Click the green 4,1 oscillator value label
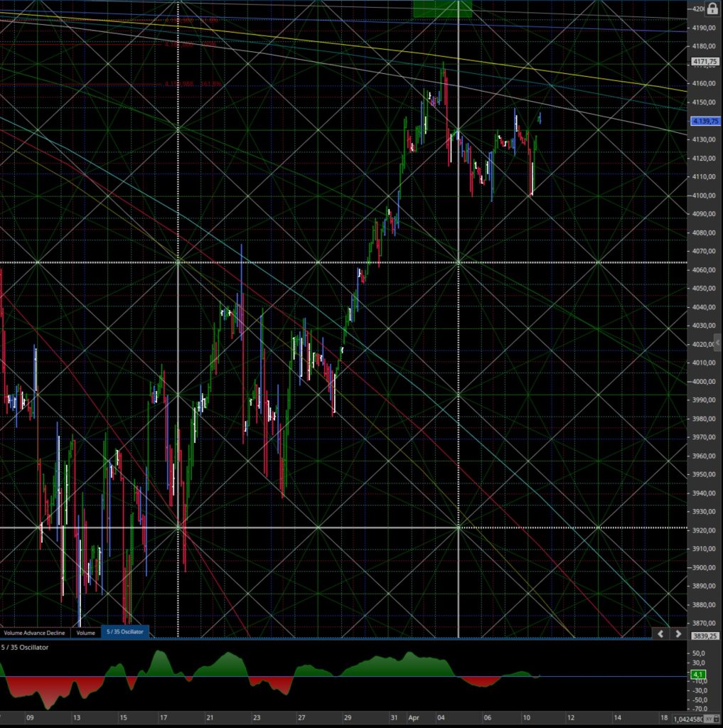This screenshot has height=728, width=723. (698, 674)
